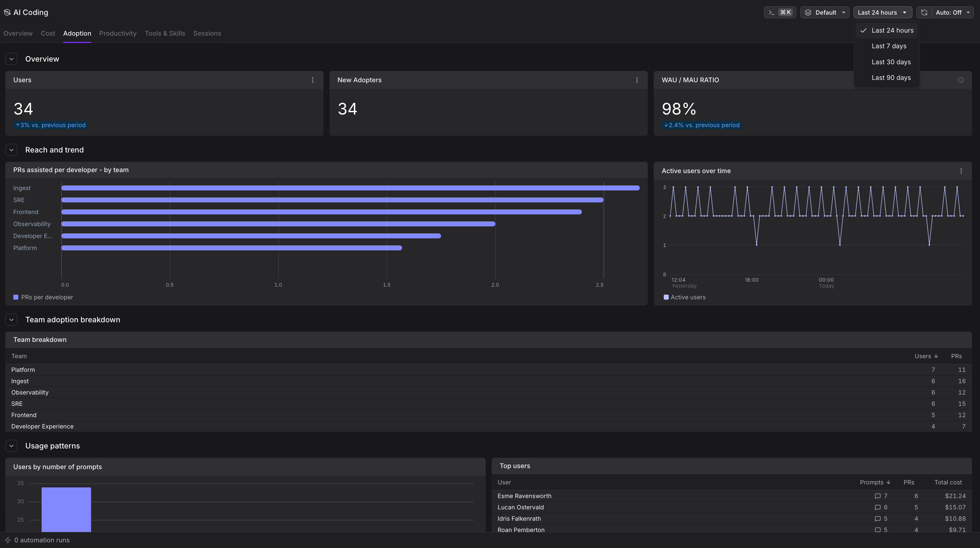Select the Adoption tab
Viewport: 980px width, 548px height.
[77, 34]
